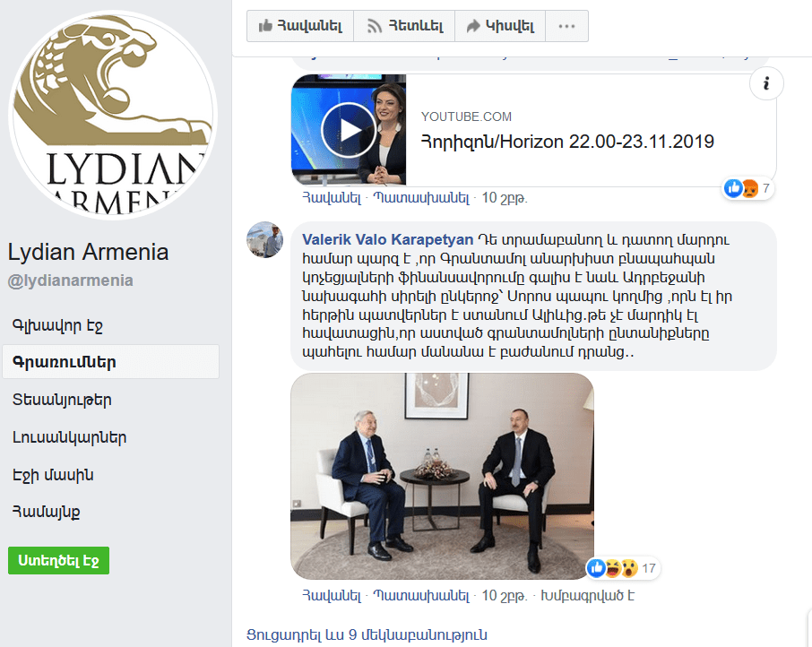Click the Հետևել follow button
The height and width of the screenshot is (647, 812).
(x=404, y=26)
